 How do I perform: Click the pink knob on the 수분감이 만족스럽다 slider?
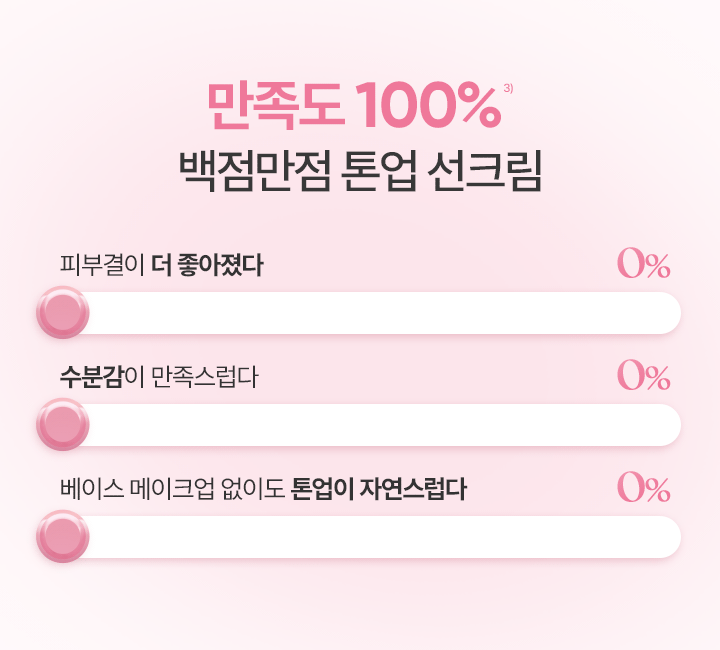(x=63, y=425)
